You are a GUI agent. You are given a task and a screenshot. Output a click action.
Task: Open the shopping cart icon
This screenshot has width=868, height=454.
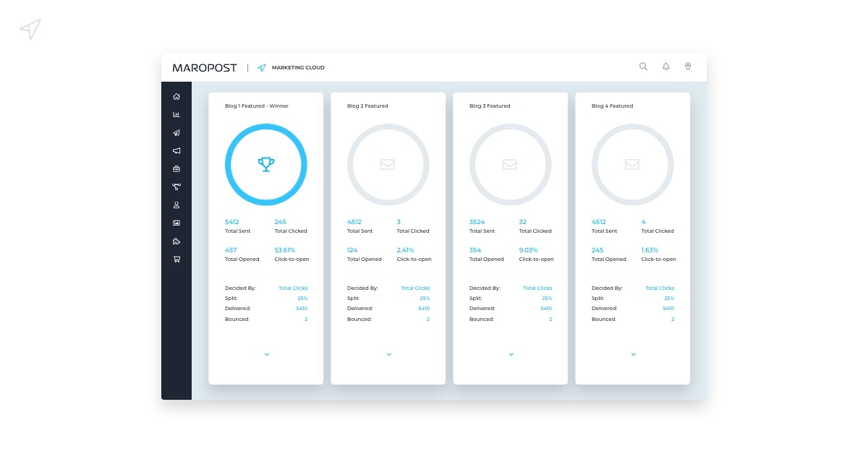pos(176,260)
